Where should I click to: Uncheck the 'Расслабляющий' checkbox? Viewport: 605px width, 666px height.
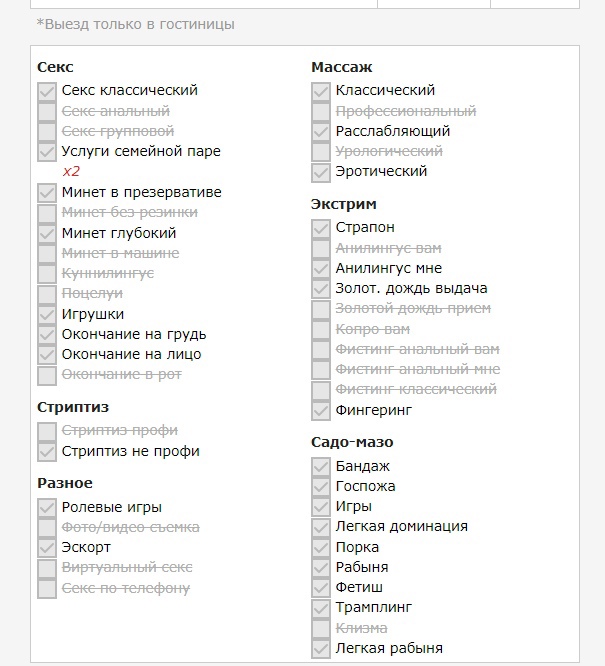click(320, 131)
